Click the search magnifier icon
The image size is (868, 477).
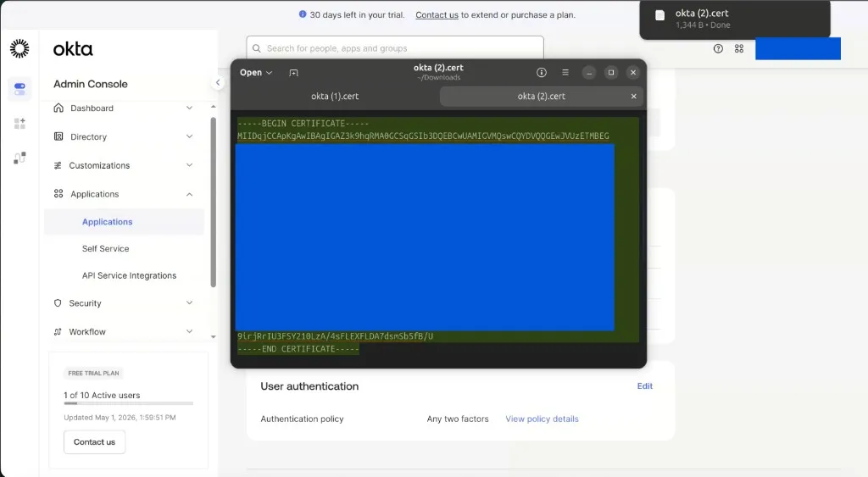click(x=256, y=48)
